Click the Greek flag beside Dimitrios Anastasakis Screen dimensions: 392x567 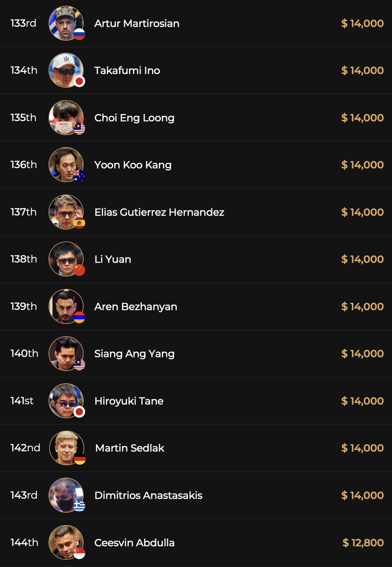point(79,506)
